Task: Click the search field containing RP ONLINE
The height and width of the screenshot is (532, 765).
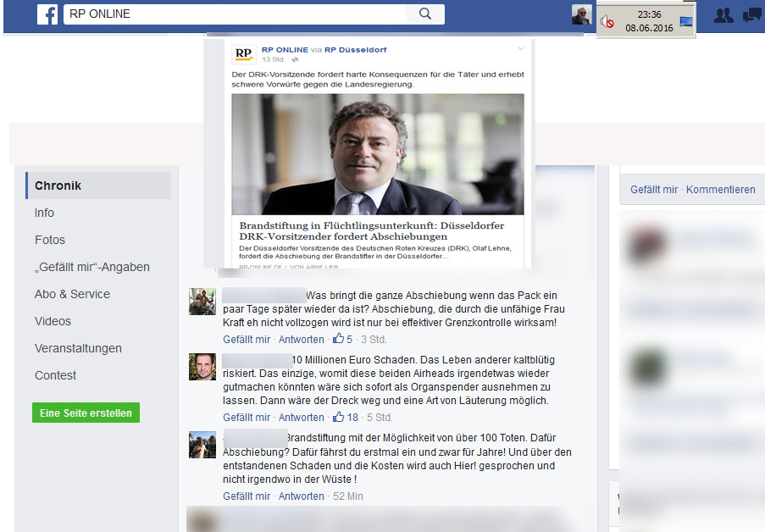Action: pos(235,14)
